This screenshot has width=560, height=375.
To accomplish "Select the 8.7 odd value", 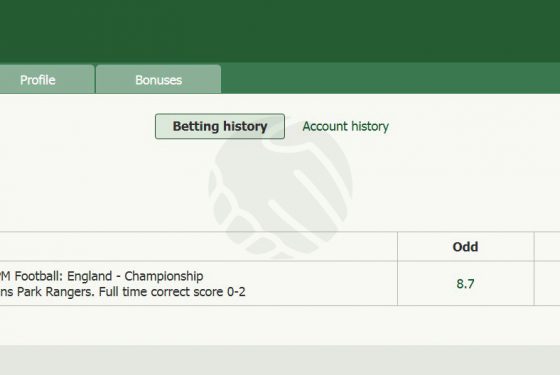I will point(465,284).
